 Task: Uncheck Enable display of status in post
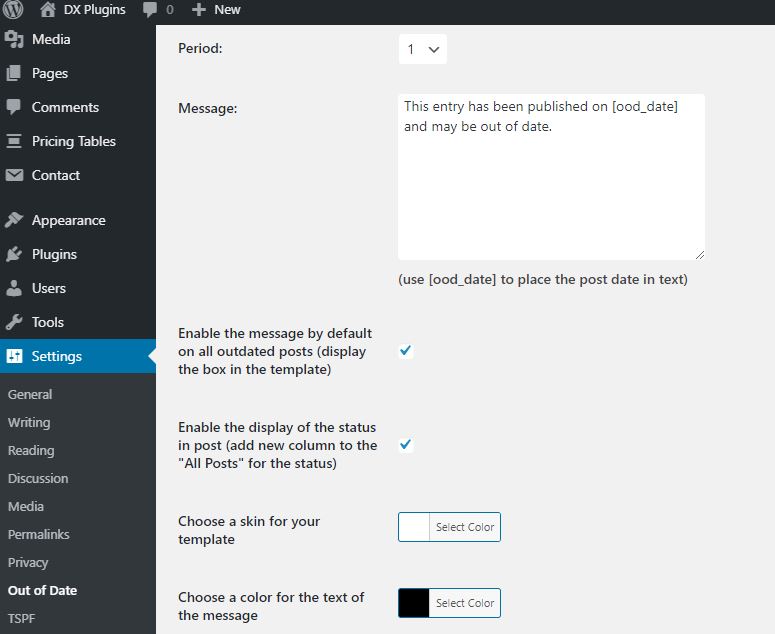(x=406, y=445)
